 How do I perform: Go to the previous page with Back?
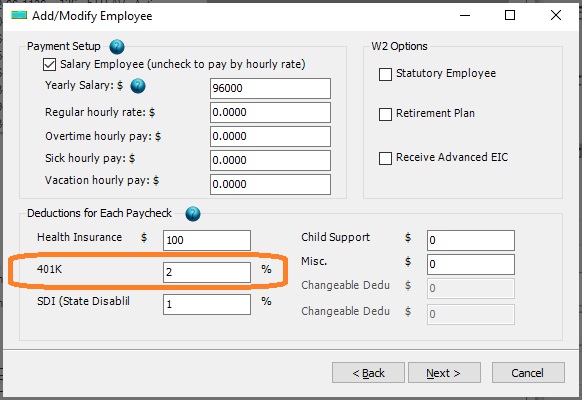tap(368, 373)
